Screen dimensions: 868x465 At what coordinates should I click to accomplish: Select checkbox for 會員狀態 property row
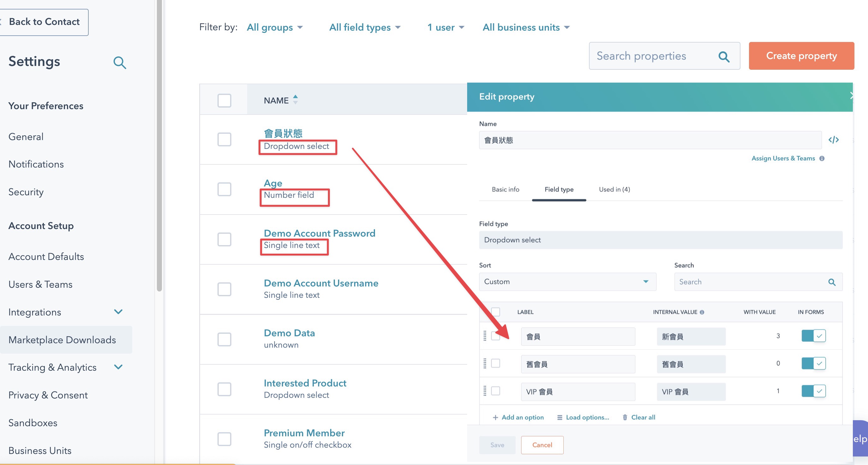pyautogui.click(x=224, y=139)
